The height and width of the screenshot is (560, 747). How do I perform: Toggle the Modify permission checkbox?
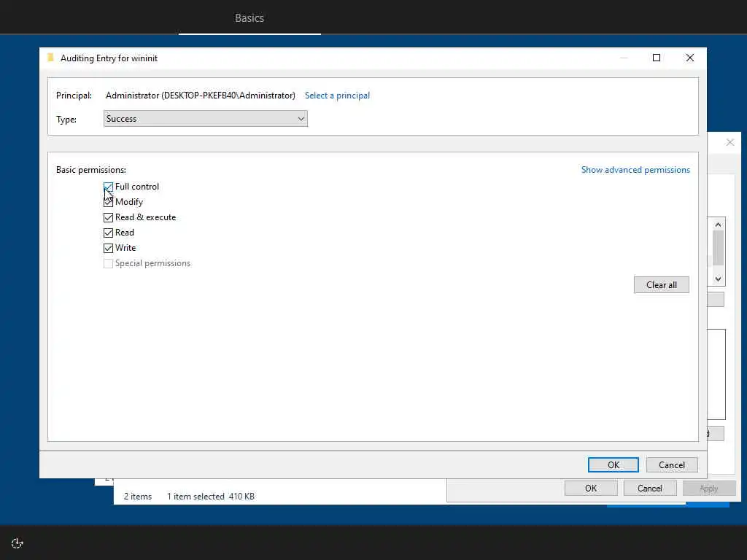pyautogui.click(x=108, y=202)
